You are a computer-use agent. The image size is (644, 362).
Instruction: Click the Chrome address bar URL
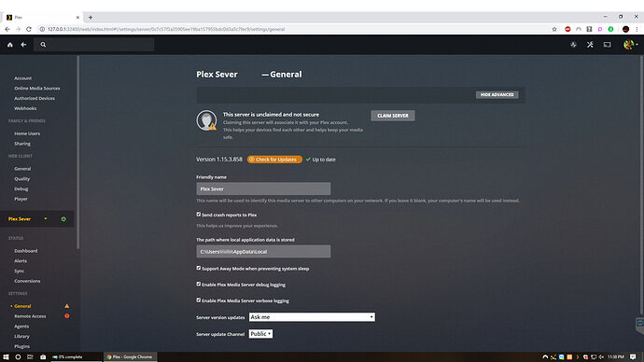click(166, 29)
